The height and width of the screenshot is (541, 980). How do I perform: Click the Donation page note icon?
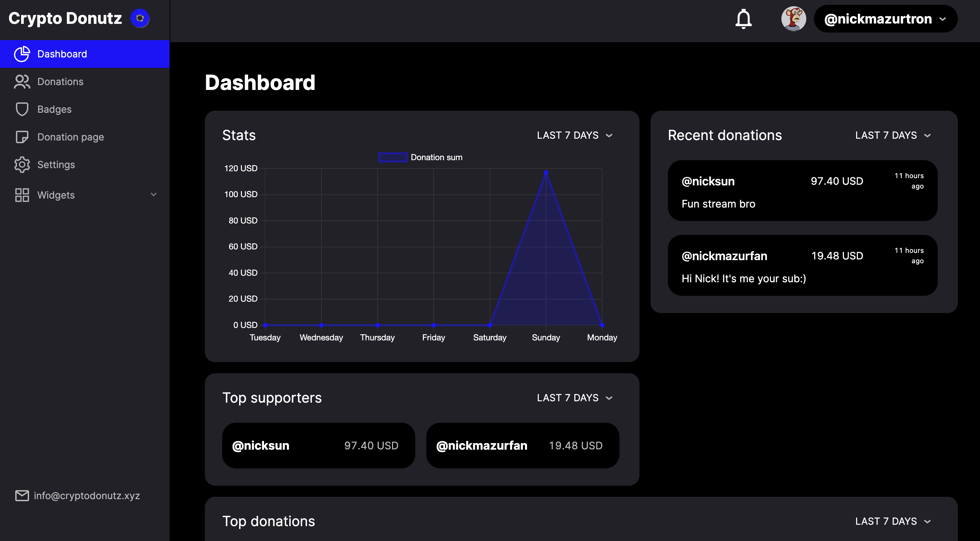coord(22,137)
